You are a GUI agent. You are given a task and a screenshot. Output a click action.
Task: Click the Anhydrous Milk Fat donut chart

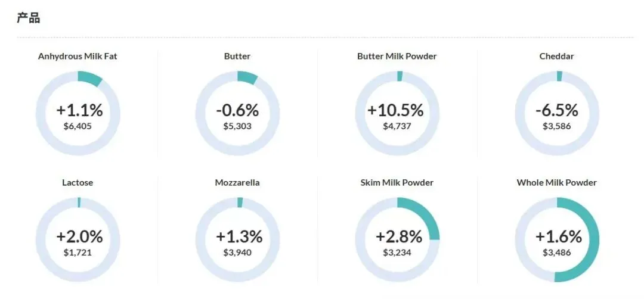point(78,113)
